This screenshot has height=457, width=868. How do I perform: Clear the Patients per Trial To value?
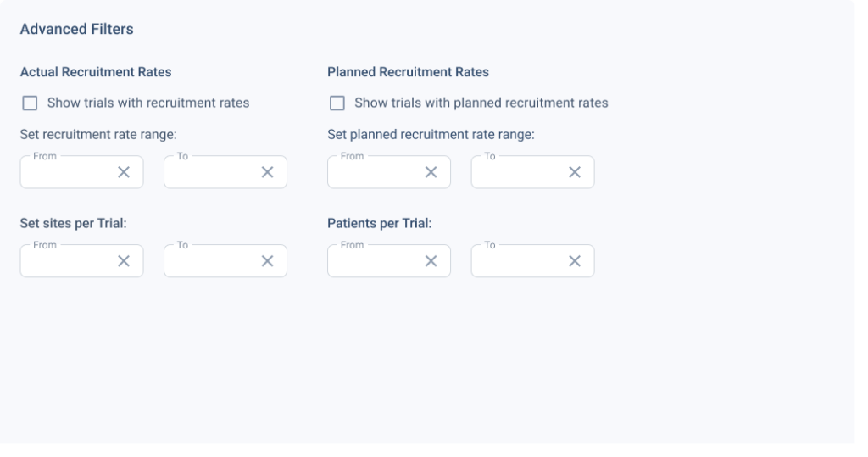coord(575,261)
